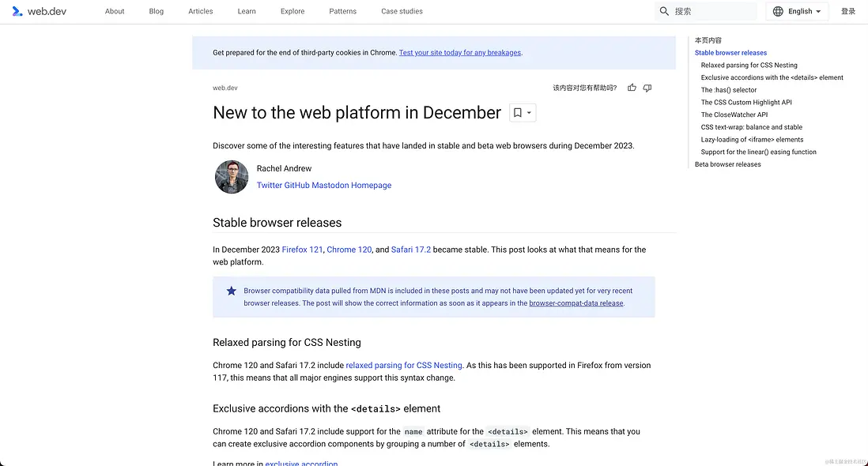
Task: Open the Blog menu item
Action: tap(157, 11)
